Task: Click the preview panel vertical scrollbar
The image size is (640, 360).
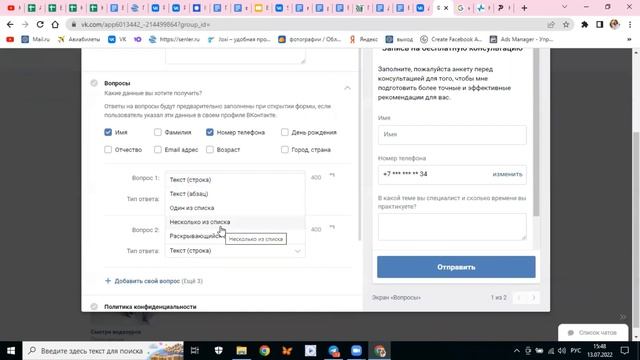Action: point(536,132)
